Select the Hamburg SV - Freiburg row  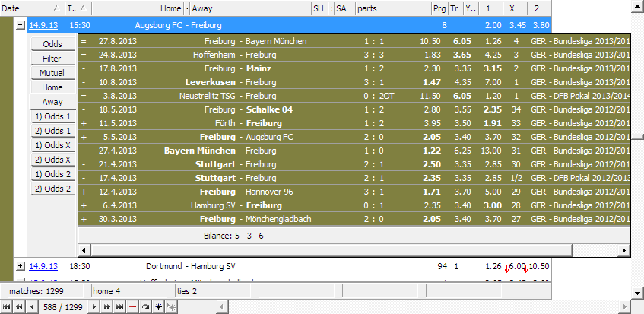pyautogui.click(x=354, y=205)
